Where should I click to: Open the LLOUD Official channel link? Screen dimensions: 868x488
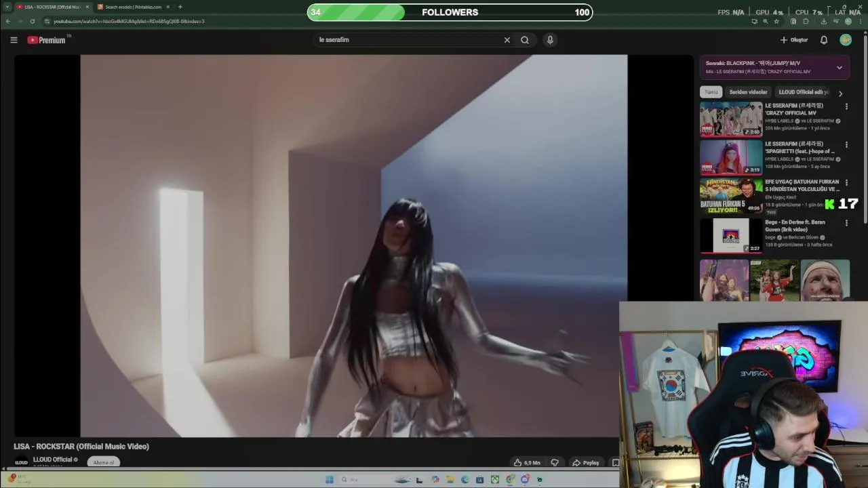point(52,460)
